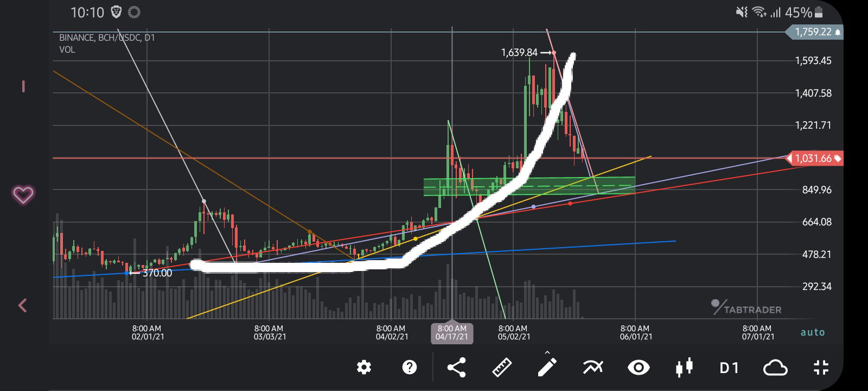The height and width of the screenshot is (391, 868).
Task: Open chart settings gear icon
Action: [364, 368]
